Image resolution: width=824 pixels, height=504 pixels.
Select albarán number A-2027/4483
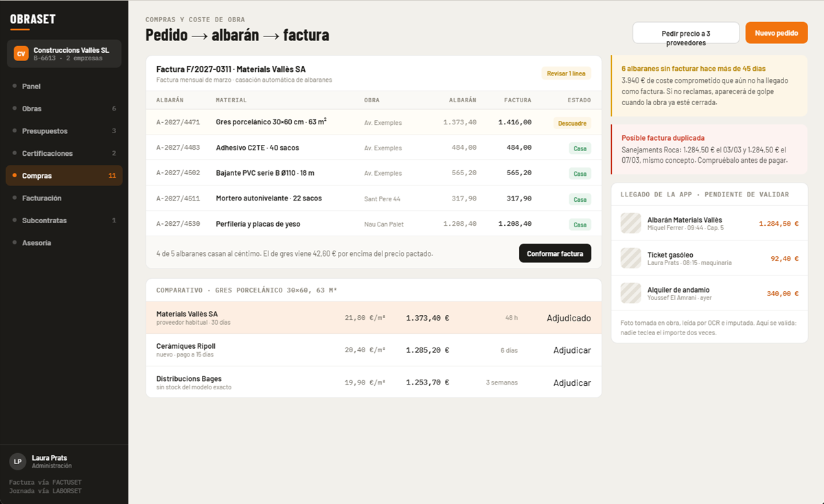[x=178, y=148]
